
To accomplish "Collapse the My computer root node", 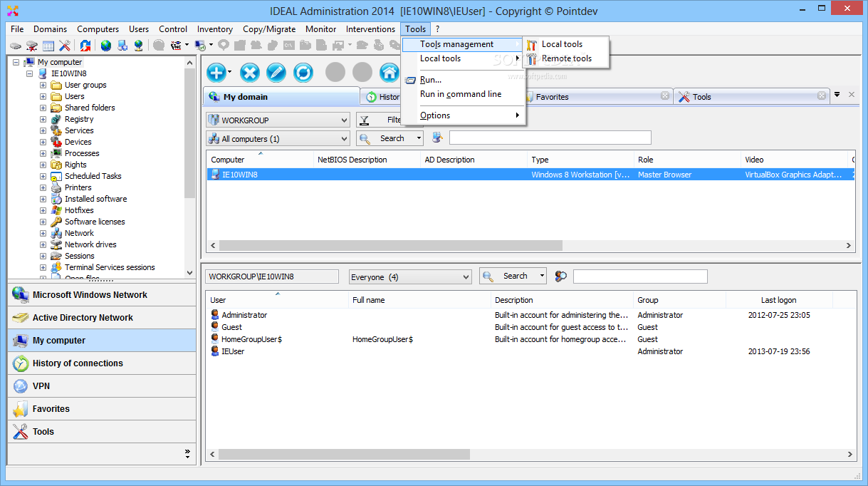I will click(16, 62).
